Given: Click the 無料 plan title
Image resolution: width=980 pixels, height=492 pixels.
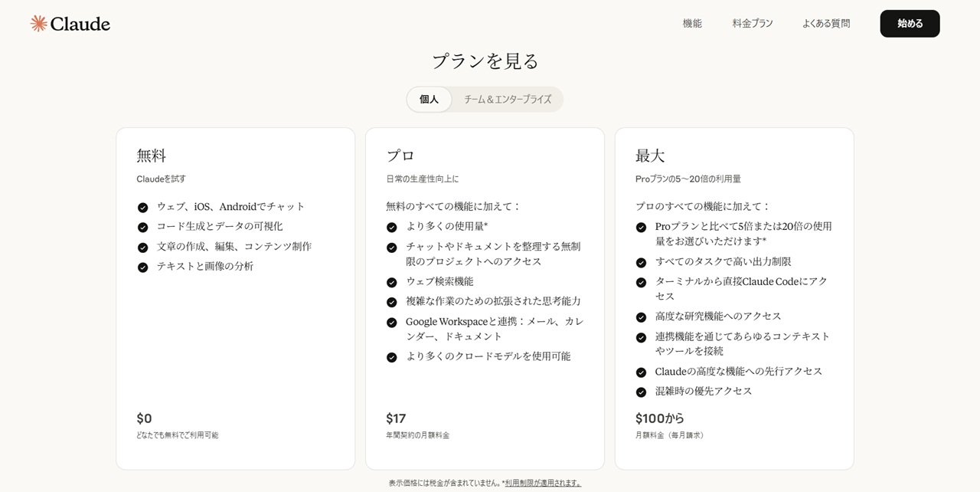Looking at the screenshot, I should (151, 156).
